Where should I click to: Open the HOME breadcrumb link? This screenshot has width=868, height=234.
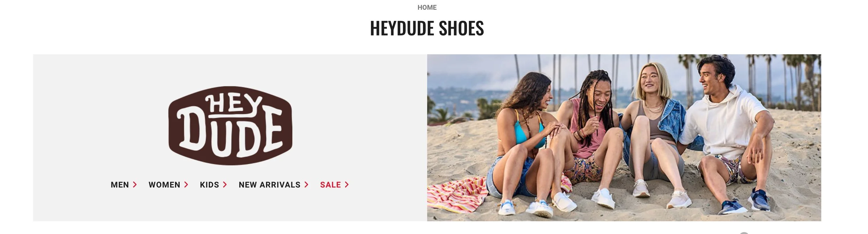(427, 7)
